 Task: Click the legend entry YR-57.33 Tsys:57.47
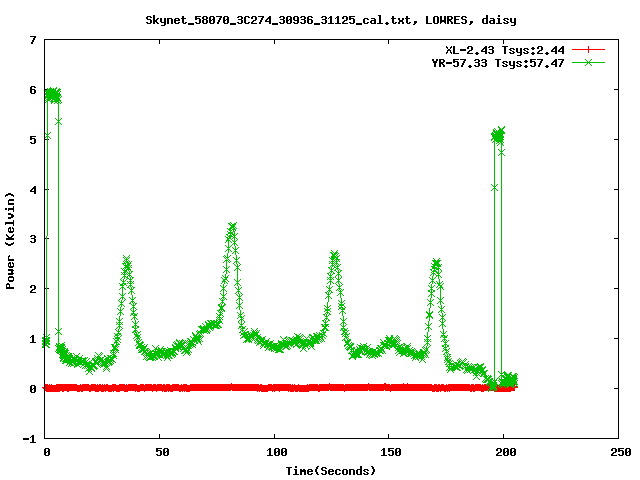click(x=498, y=63)
